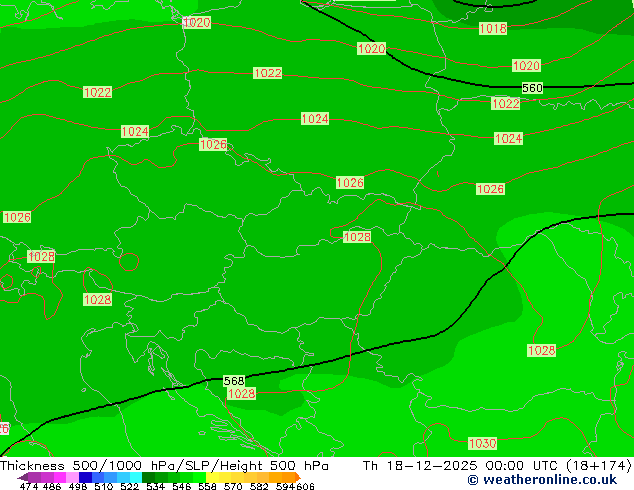This screenshot has width=634, height=490.
Task: Click the legend value 474
Action: [29, 486]
